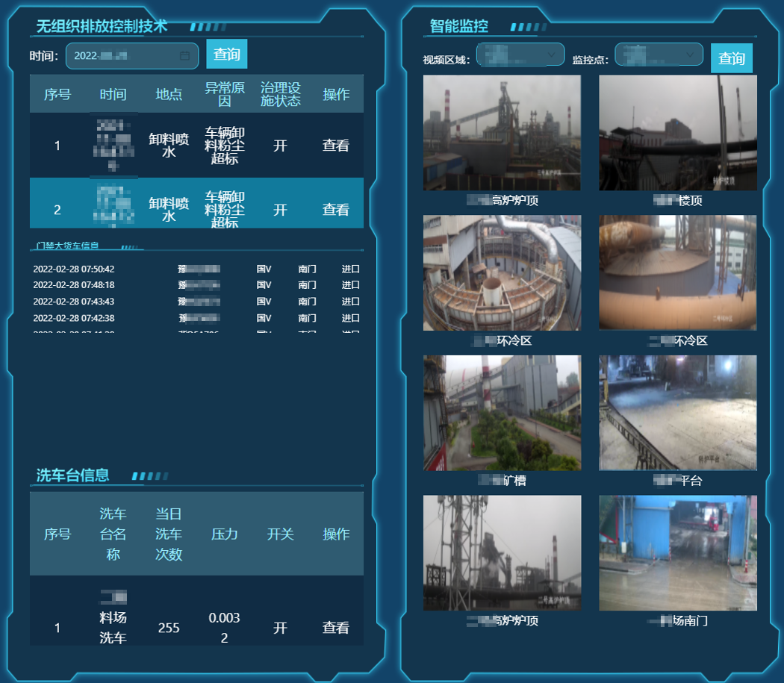Image resolution: width=784 pixels, height=683 pixels.
Task: Click 查看 in abnormal-record row 2
Action: (335, 210)
